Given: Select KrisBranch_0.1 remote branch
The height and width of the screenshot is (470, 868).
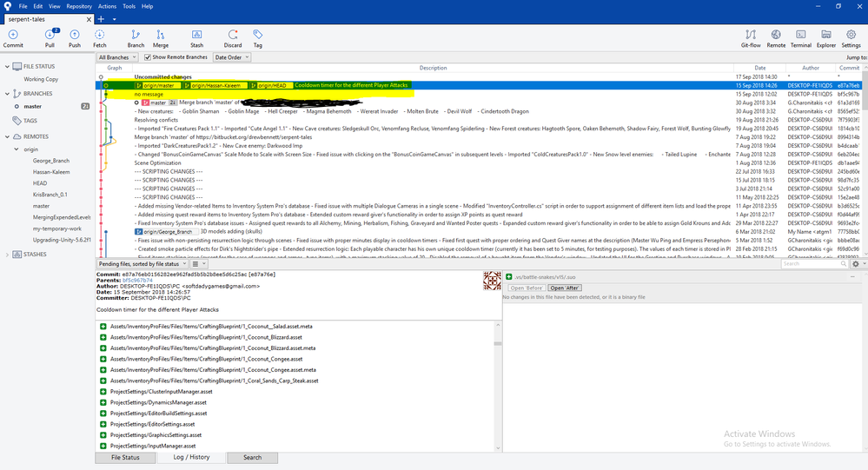Looking at the screenshot, I should click(50, 195).
